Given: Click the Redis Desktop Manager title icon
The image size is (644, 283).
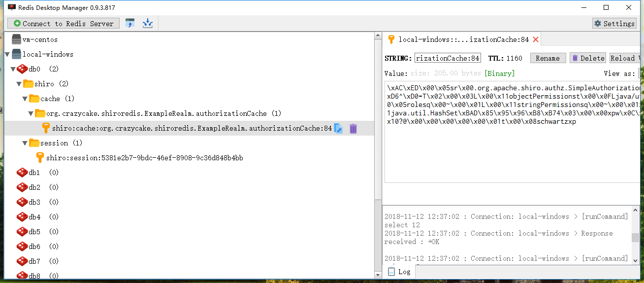Looking at the screenshot, I should pyautogui.click(x=11, y=7).
